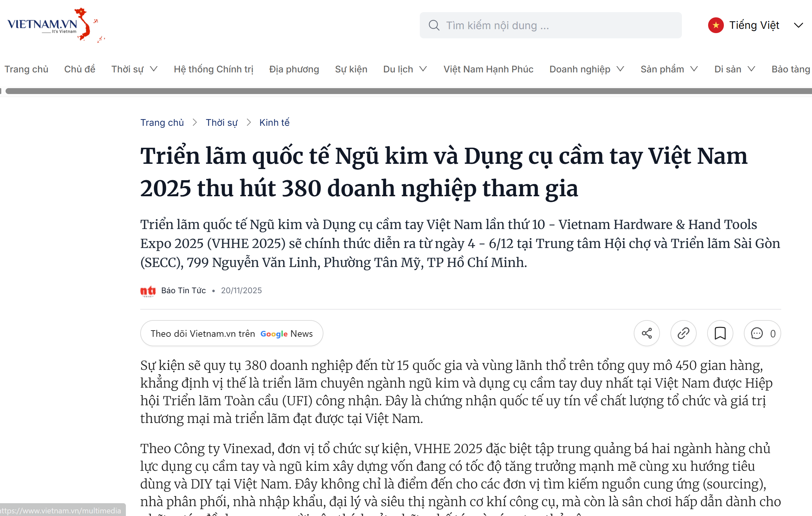Expand the Doanh nghiệp menu chevron
This screenshot has width=812, height=516.
(620, 69)
